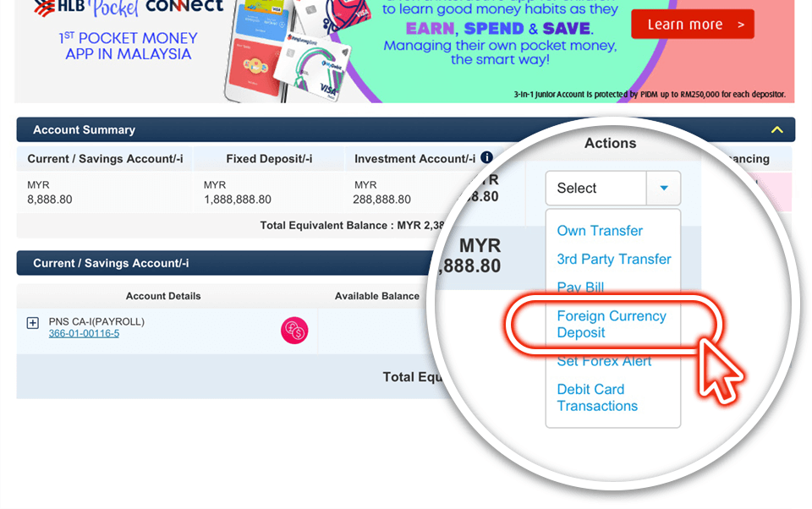Collapse the Account Summary panel chevron
The image size is (812, 509).
[776, 130]
